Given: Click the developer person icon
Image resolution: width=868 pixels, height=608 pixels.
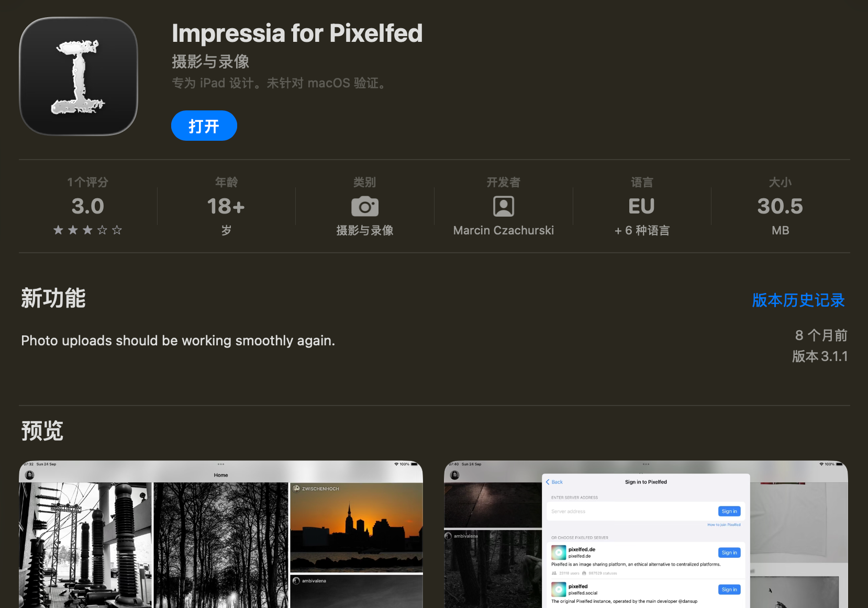Looking at the screenshot, I should click(x=503, y=206).
